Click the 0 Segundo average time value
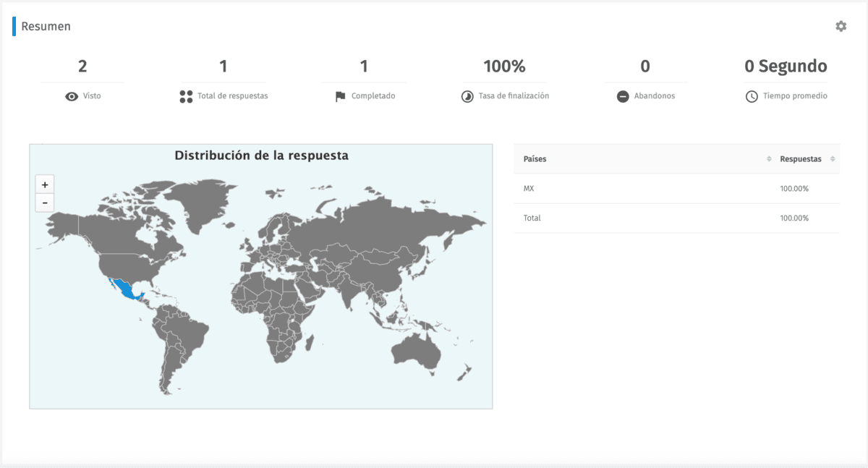The height and width of the screenshot is (468, 868). 786,67
